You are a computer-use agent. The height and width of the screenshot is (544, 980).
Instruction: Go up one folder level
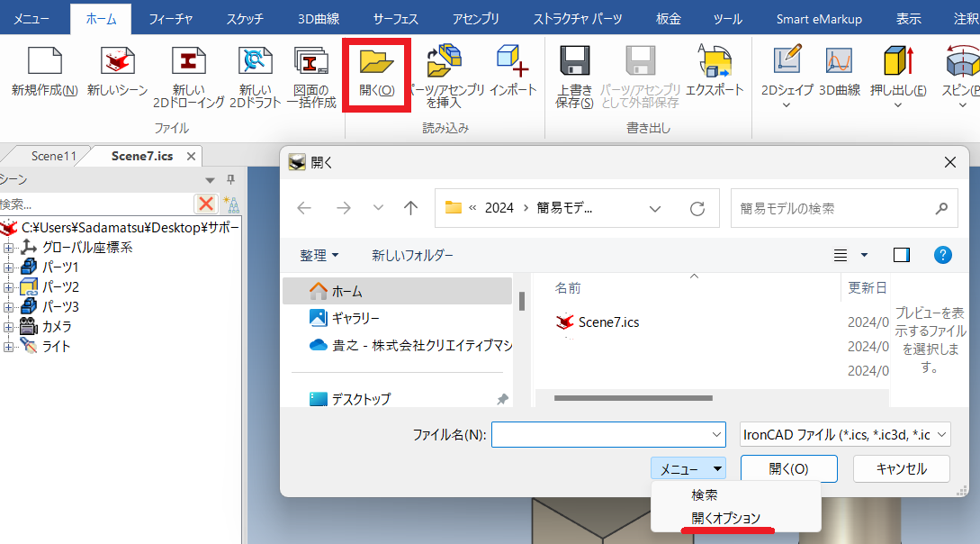pyautogui.click(x=410, y=207)
